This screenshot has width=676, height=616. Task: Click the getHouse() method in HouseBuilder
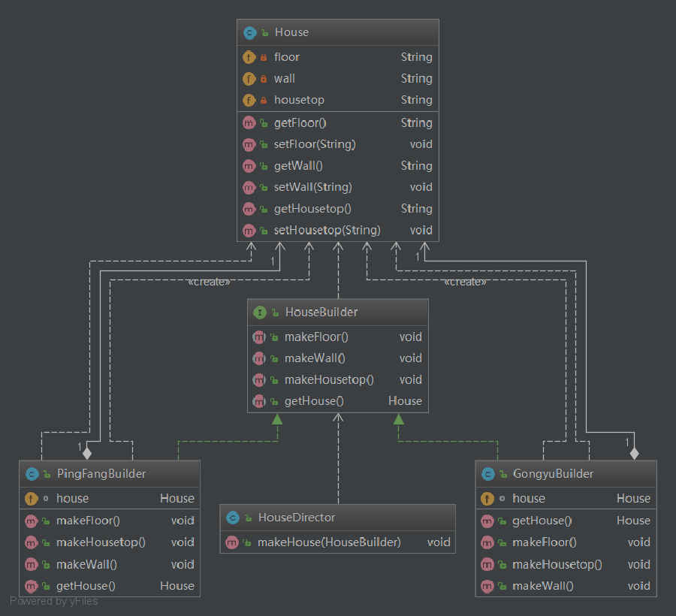(x=314, y=401)
